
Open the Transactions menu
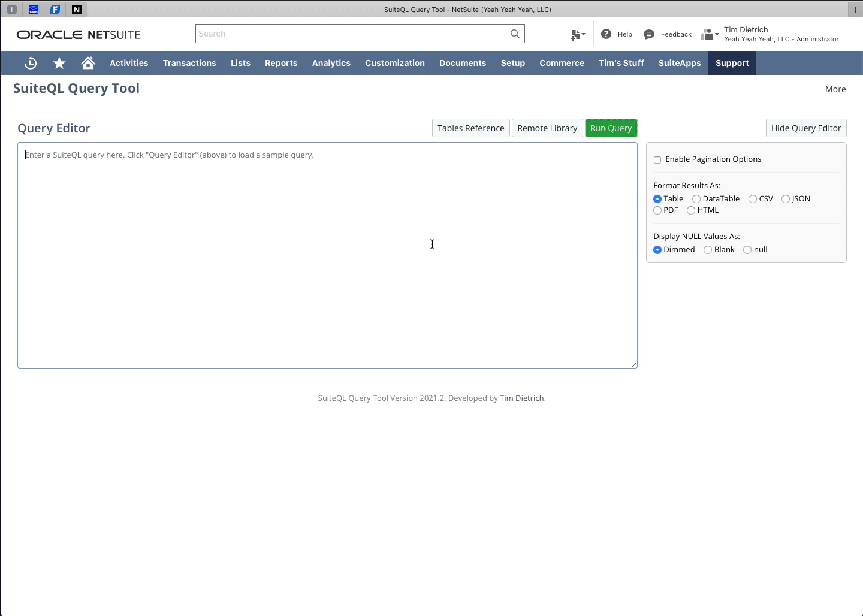(189, 63)
